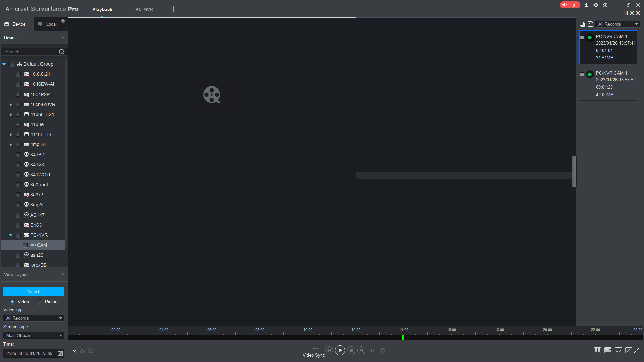
Task: Start playback with the play button
Action: pos(340,350)
